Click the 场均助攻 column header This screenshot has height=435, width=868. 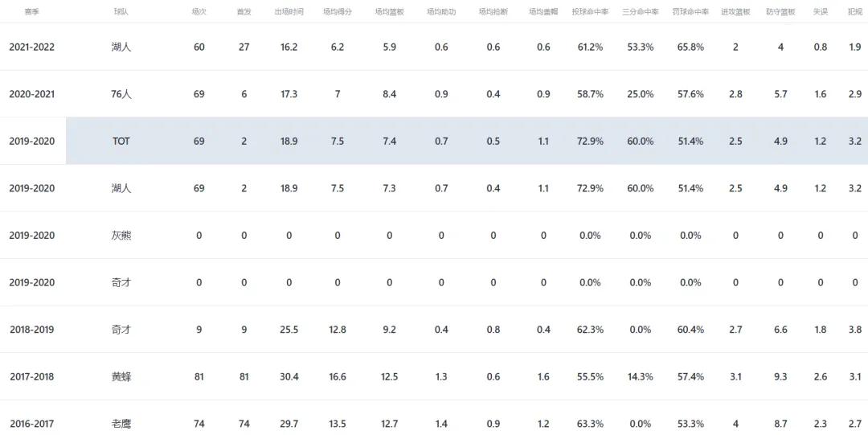[441, 11]
